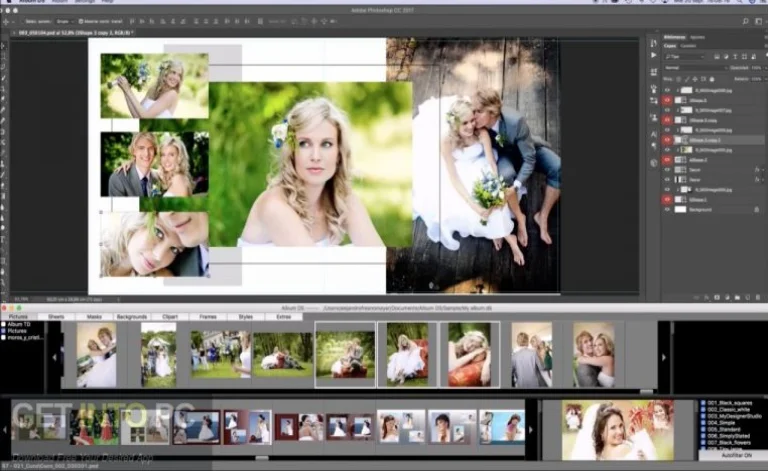This screenshot has width=768, height=471.
Task: Click the left arrow of the layouts strip
Action: point(5,427)
